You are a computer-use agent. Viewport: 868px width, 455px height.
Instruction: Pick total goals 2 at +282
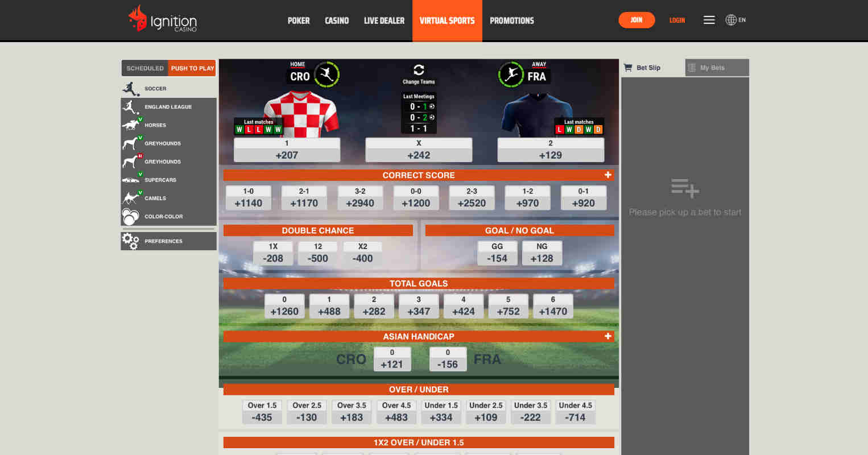pyautogui.click(x=374, y=306)
